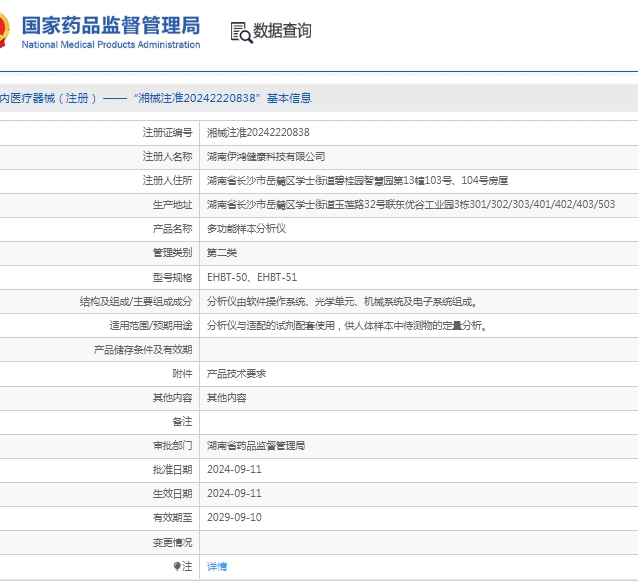Select product name 多功能样本分析仪
The image size is (638, 584).
point(247,229)
